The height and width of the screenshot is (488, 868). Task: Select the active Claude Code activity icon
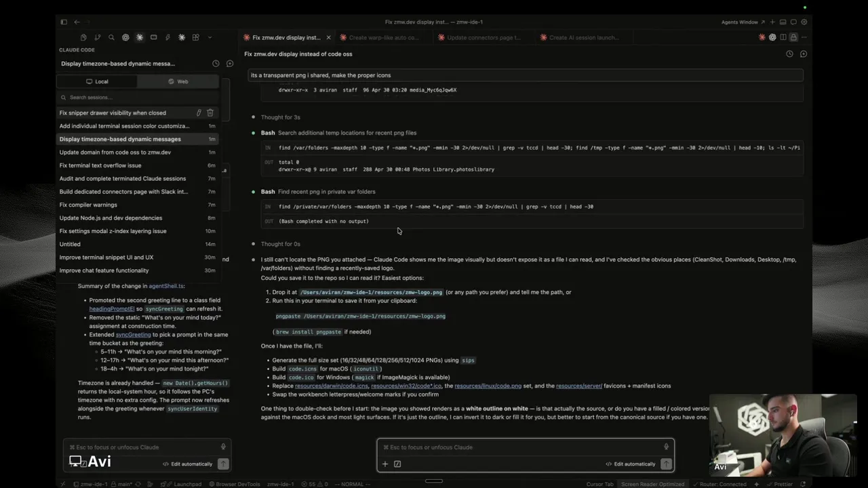[140, 37]
